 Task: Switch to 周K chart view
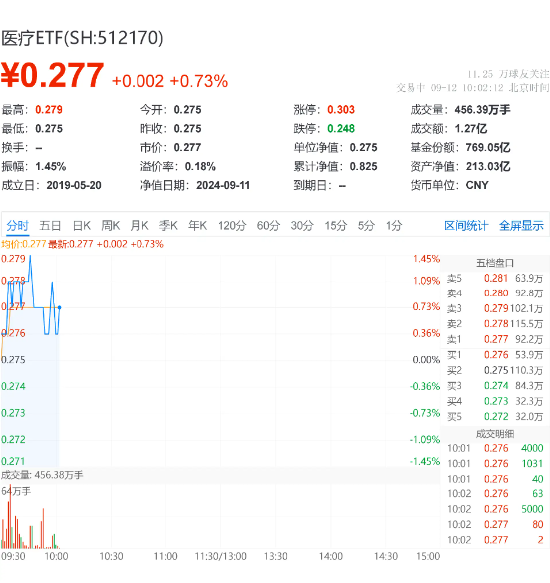point(111,225)
